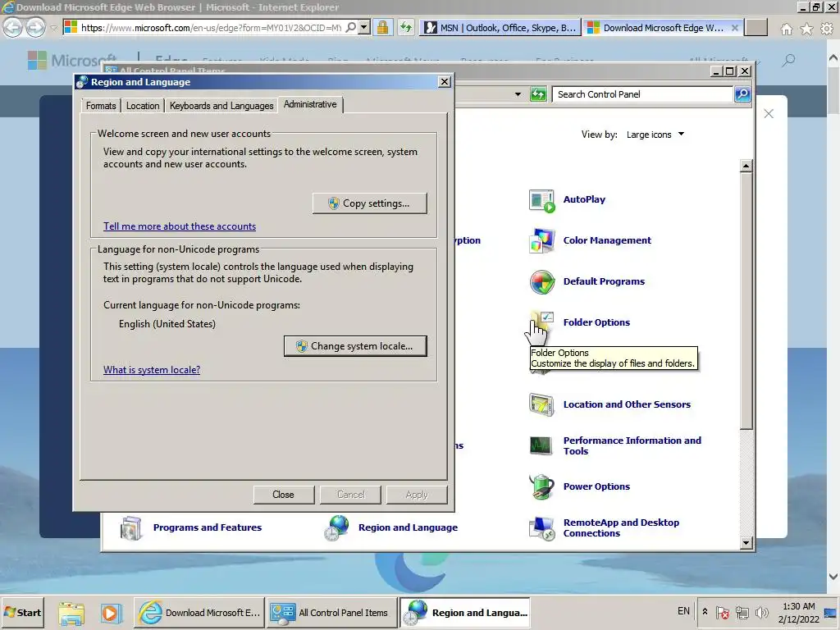Screen dimensions: 840x630
Task: Click the Microsoft webpage search icon
Action: tap(788, 61)
